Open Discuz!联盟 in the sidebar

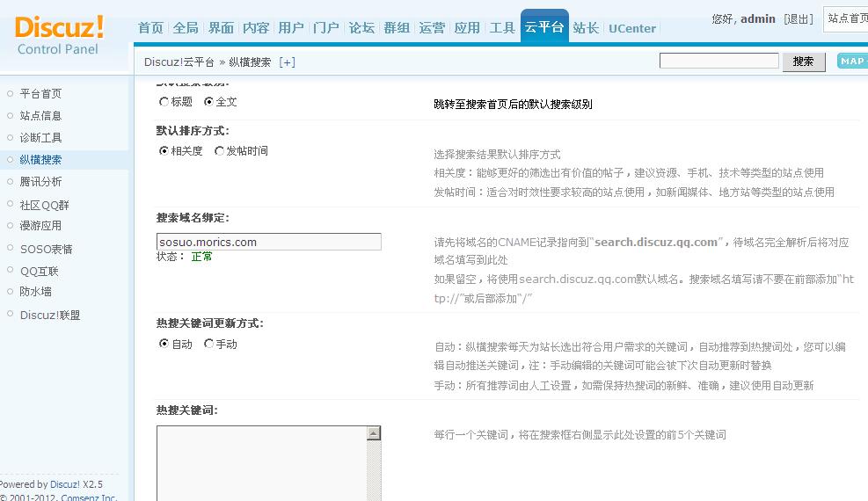click(x=50, y=315)
